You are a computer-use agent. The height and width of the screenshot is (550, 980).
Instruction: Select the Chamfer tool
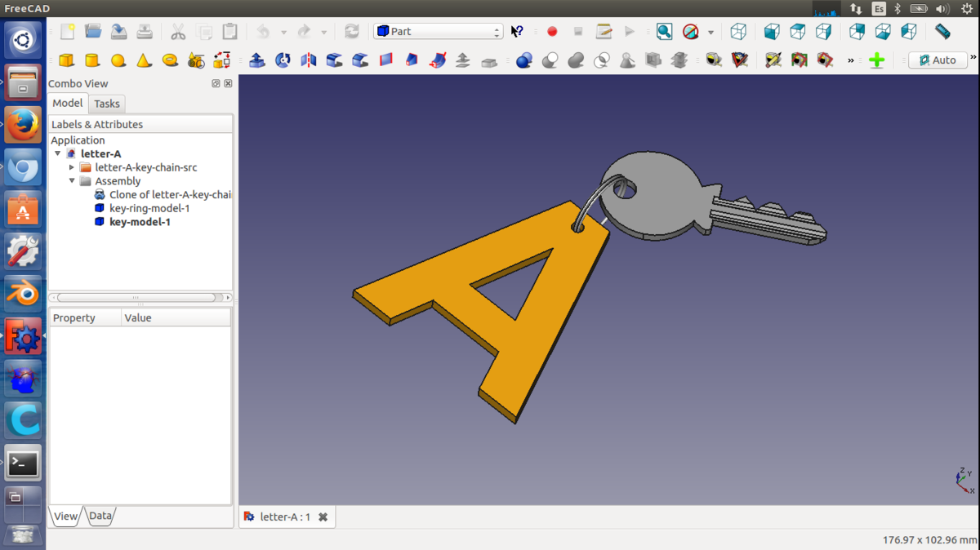click(360, 60)
